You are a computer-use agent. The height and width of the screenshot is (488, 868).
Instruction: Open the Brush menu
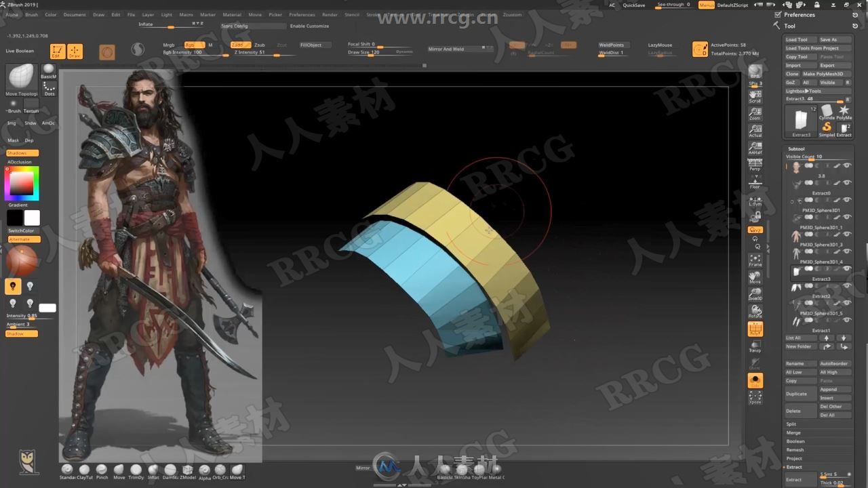pyautogui.click(x=31, y=14)
